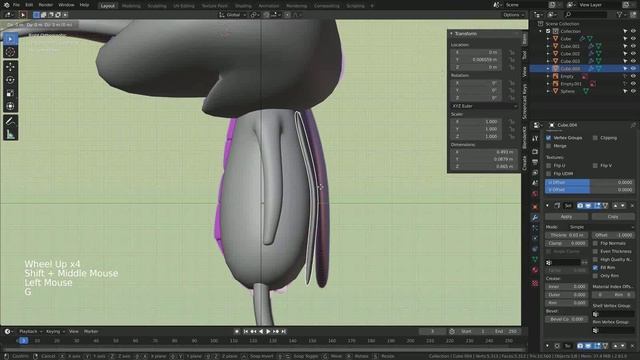Open the Render properties tab icon
This screenshot has height=360, width=640.
pos(535,152)
